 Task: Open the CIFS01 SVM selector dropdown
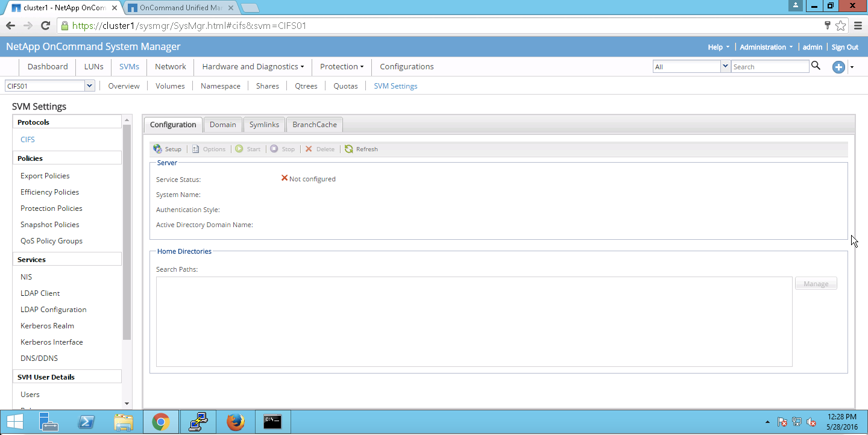click(x=90, y=86)
